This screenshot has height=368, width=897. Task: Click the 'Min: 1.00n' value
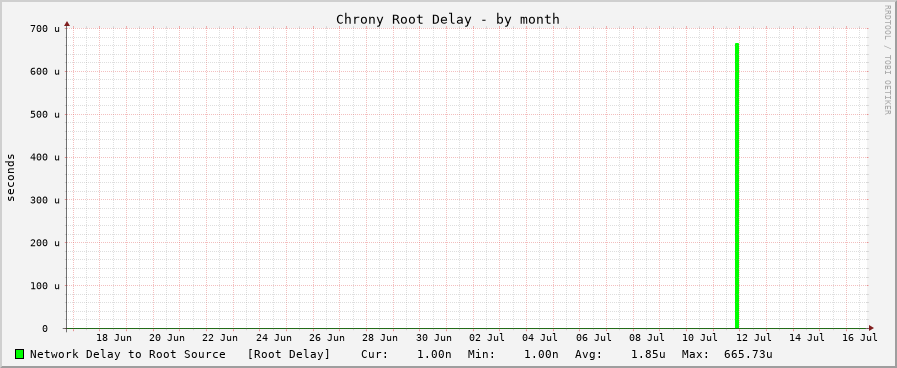click(513, 354)
